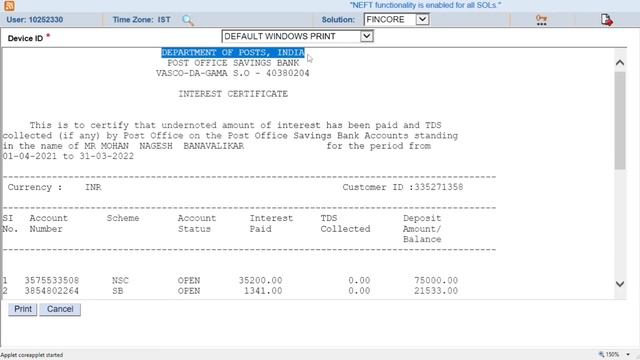Viewport: 640px width, 360px height.
Task: Click interest paid value 1341.00
Action: [x=263, y=291]
